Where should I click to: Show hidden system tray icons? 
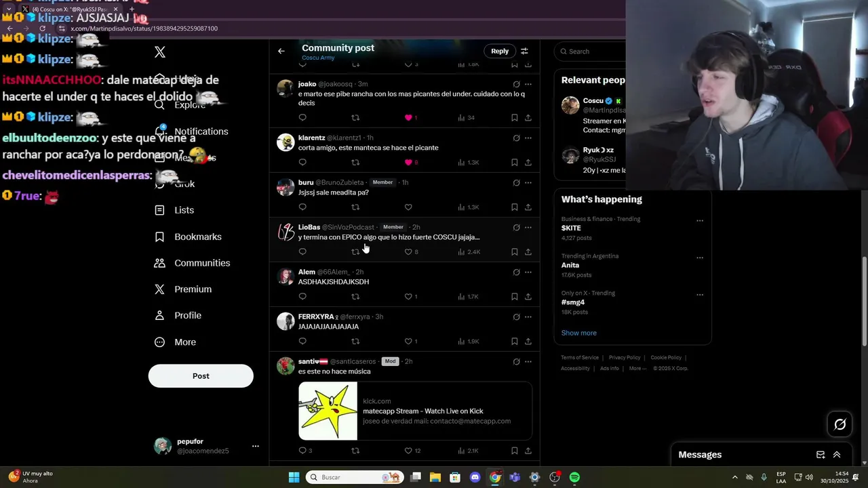(734, 477)
